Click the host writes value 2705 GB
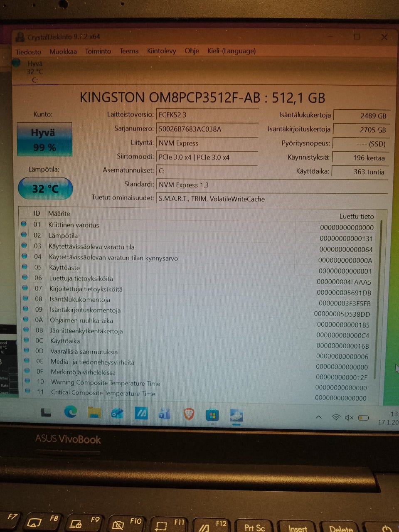 coord(361,130)
